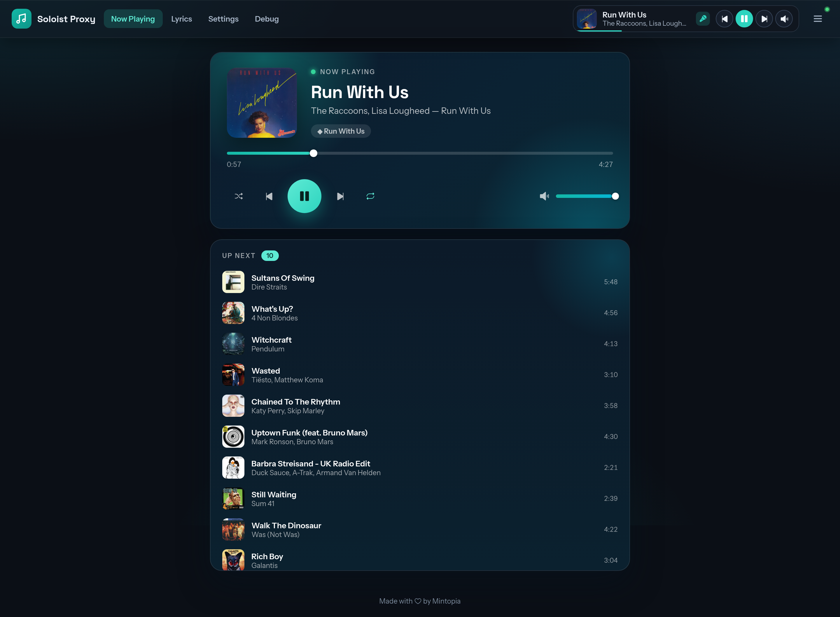Select Rich Boy by Galantis
The image size is (840, 617).
click(420, 560)
